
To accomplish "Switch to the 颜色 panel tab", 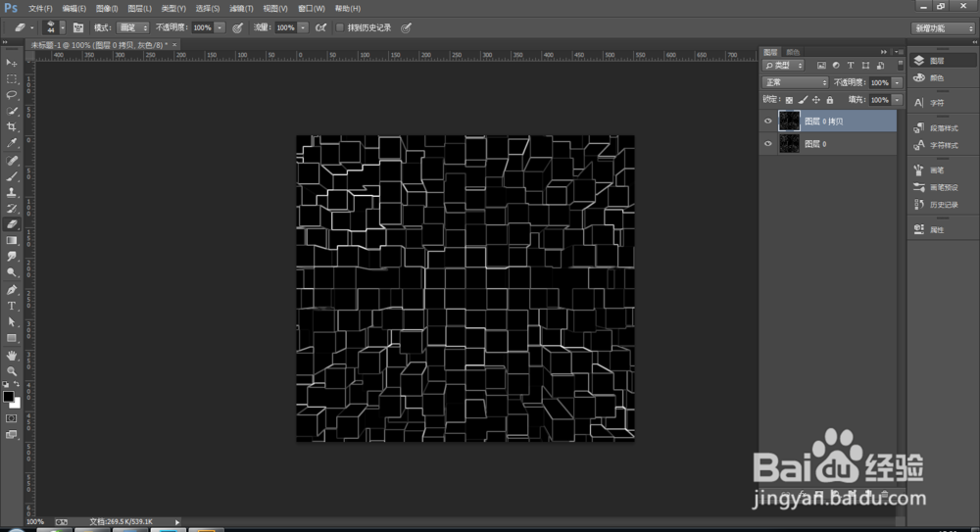I will [x=793, y=52].
